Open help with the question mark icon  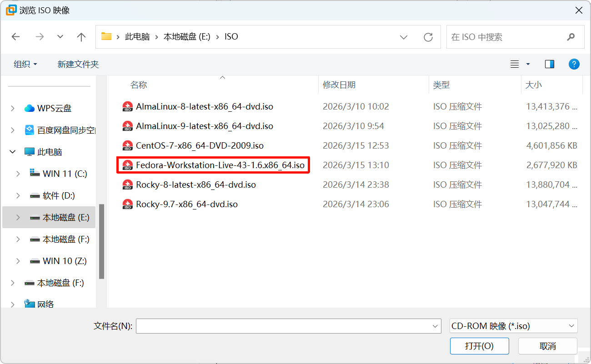click(x=574, y=64)
